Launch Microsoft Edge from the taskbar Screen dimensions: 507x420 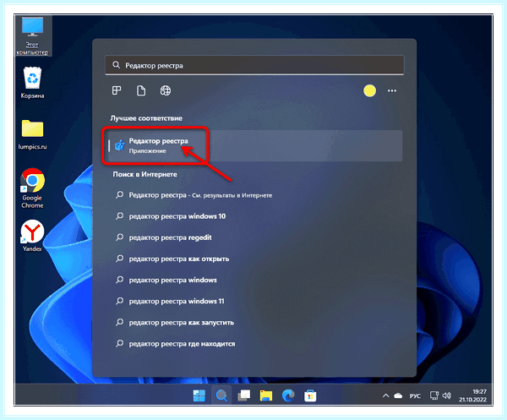point(288,395)
